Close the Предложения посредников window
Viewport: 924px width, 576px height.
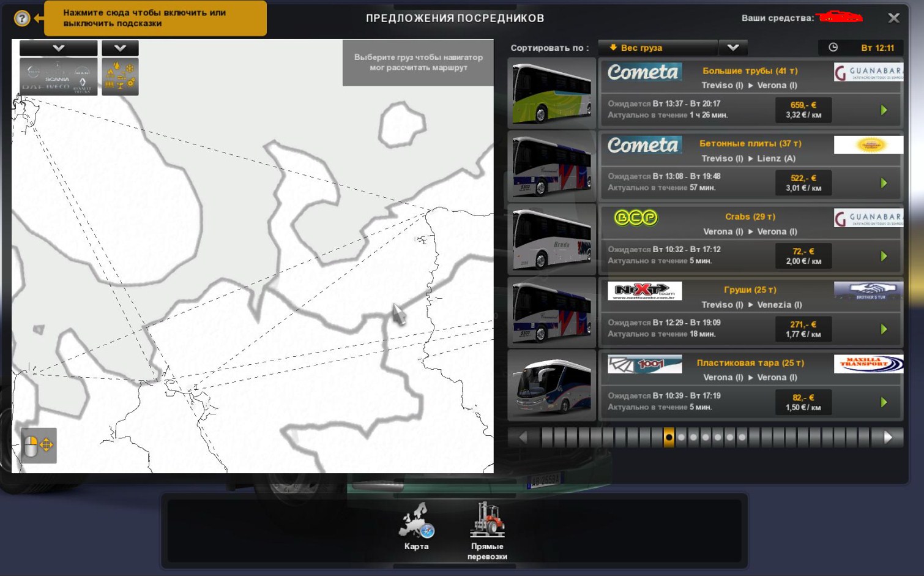pyautogui.click(x=894, y=18)
